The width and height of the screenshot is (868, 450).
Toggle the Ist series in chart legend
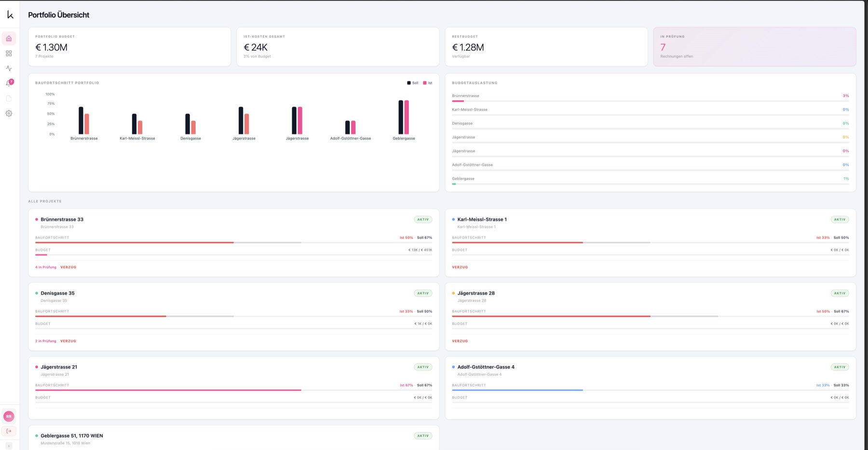(x=428, y=83)
